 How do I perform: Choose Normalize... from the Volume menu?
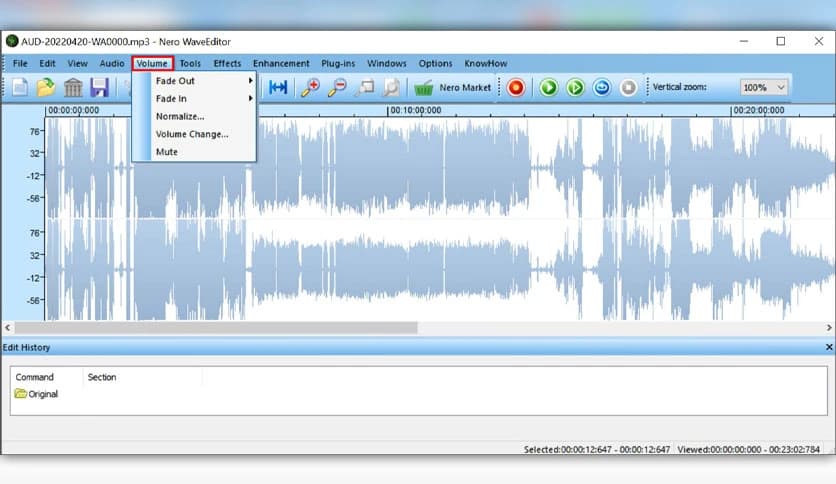194,116
